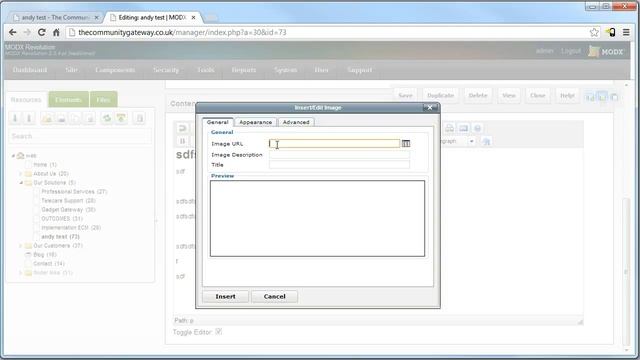The height and width of the screenshot is (360, 640).
Task: Close the 'andy test - The Commun' browser tab
Action: 97,18
